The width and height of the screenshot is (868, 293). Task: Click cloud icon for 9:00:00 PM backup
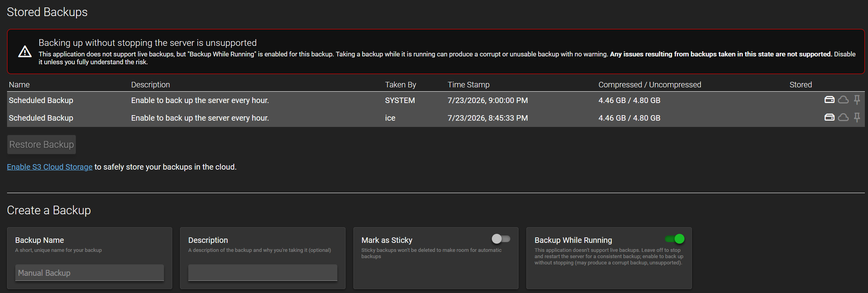843,100
